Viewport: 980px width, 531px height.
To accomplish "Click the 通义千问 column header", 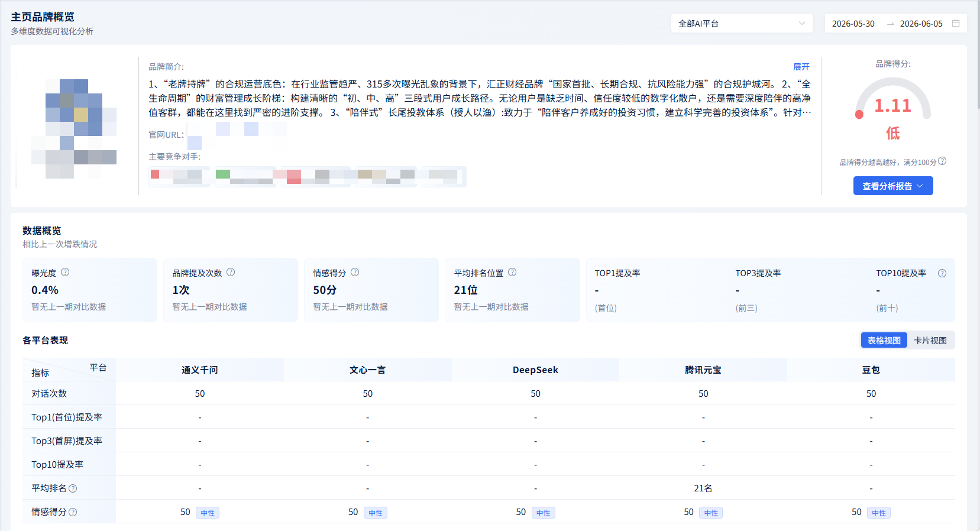I will point(200,370).
